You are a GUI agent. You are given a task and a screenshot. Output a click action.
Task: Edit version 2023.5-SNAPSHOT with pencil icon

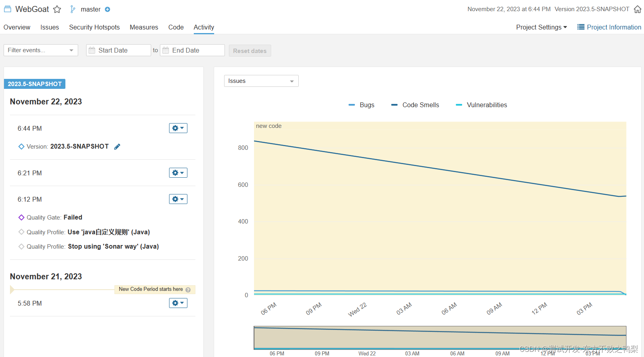(x=117, y=147)
